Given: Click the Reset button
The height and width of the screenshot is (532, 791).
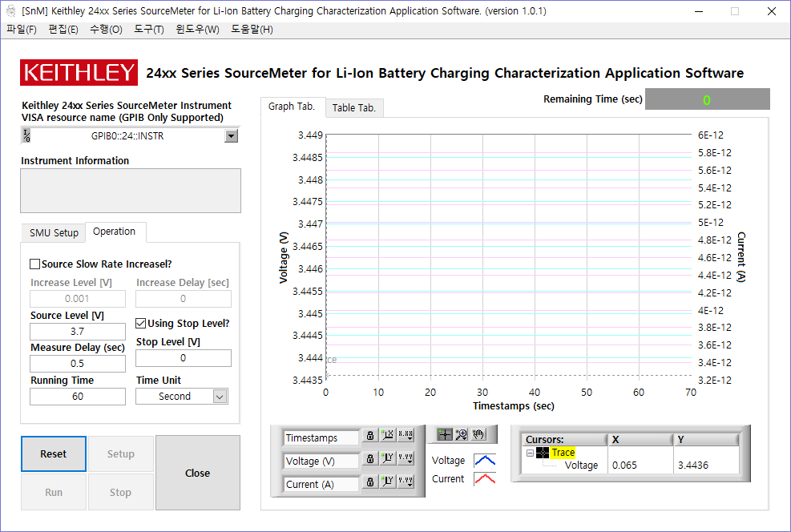Looking at the screenshot, I should click(x=54, y=453).
